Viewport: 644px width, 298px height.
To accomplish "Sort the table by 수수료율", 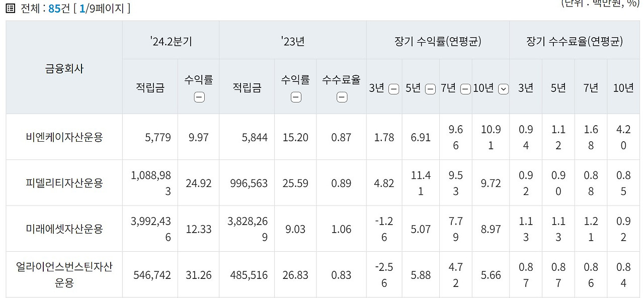I will point(341,97).
